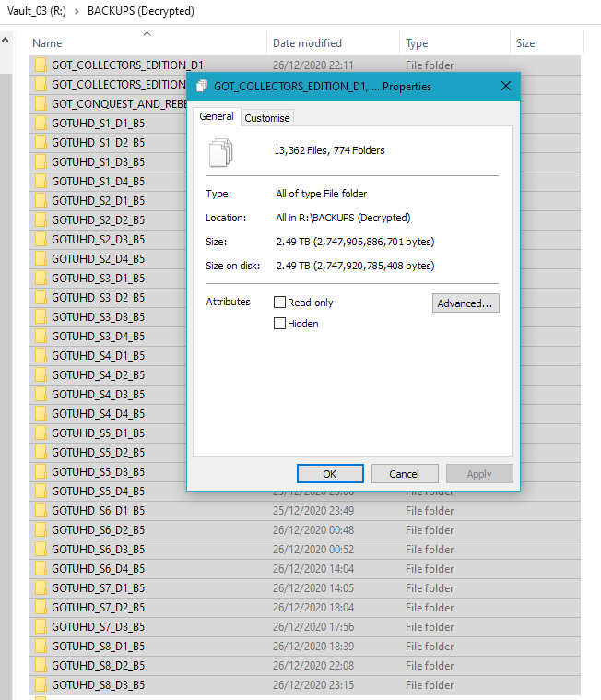Select the GOTUHD_S1_D1_B5 folder icon
Image resolution: width=601 pixels, height=700 pixels.
[x=41, y=123]
